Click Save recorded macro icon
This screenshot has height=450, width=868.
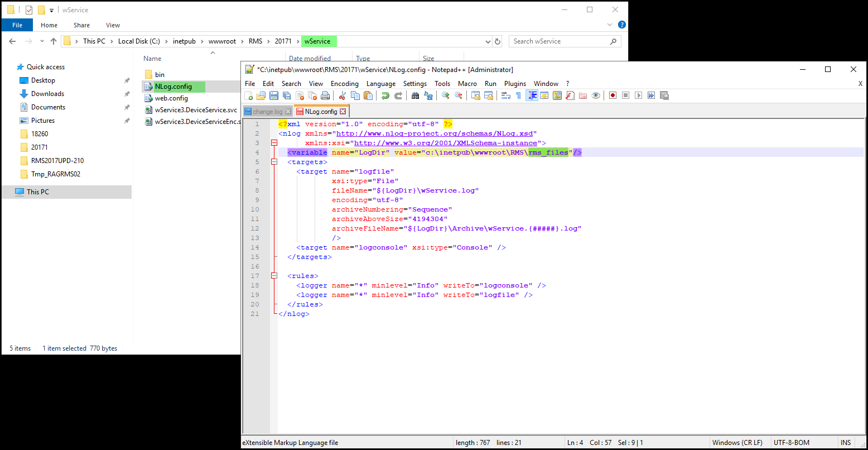pos(664,95)
